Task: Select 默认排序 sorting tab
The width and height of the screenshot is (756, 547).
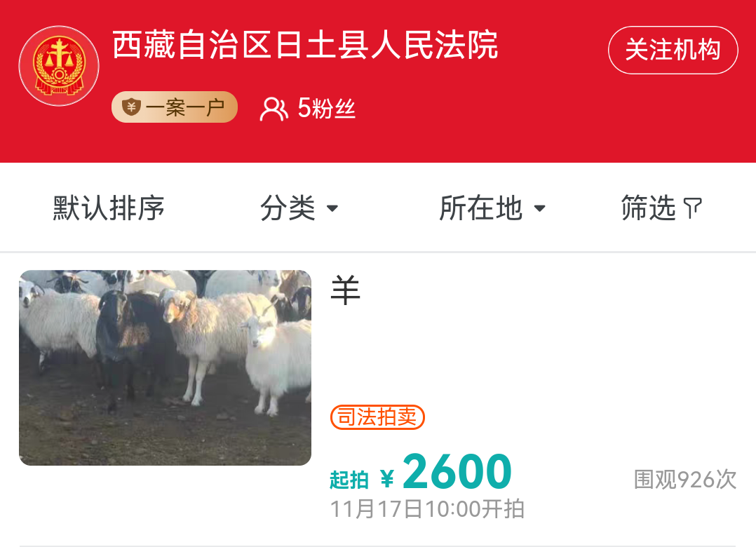Action: tap(109, 208)
